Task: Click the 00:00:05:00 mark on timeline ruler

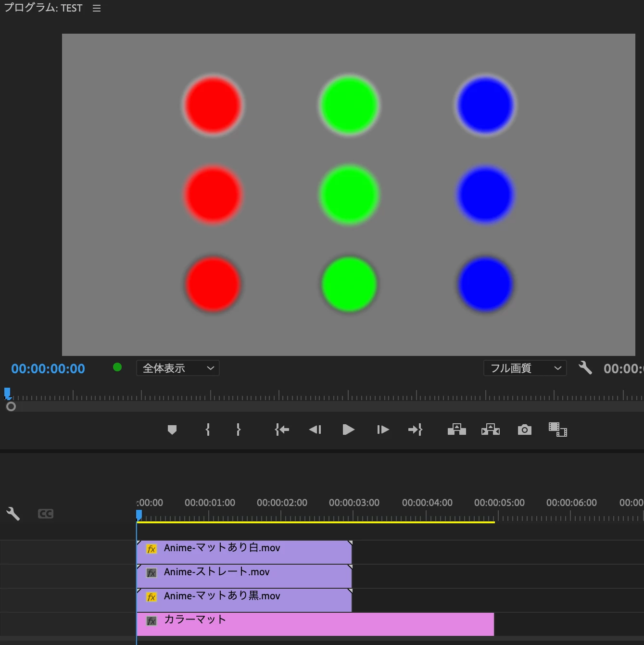Action: (x=499, y=503)
